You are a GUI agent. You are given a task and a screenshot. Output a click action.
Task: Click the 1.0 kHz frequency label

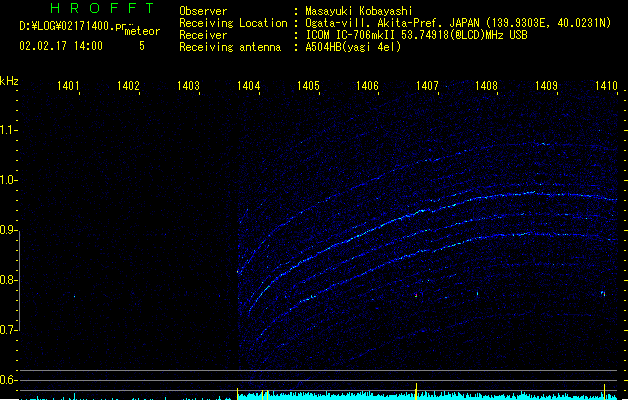[8, 180]
